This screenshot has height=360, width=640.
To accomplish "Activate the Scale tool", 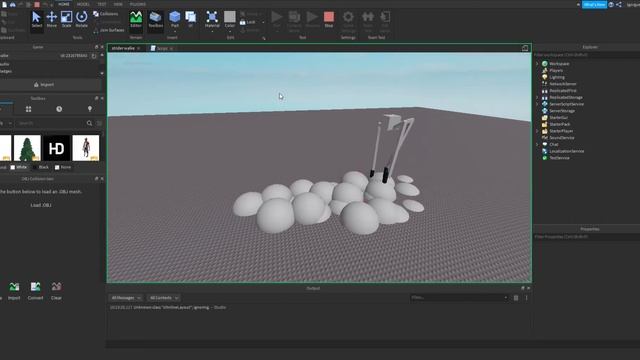I will [x=67, y=19].
